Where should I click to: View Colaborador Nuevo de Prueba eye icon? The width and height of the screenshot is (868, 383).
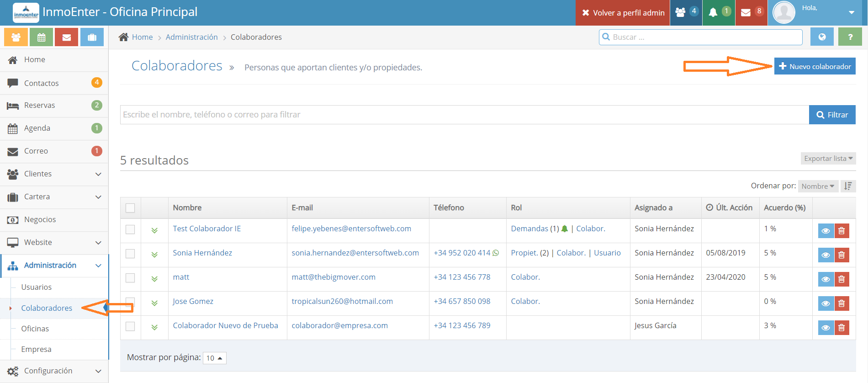826,328
